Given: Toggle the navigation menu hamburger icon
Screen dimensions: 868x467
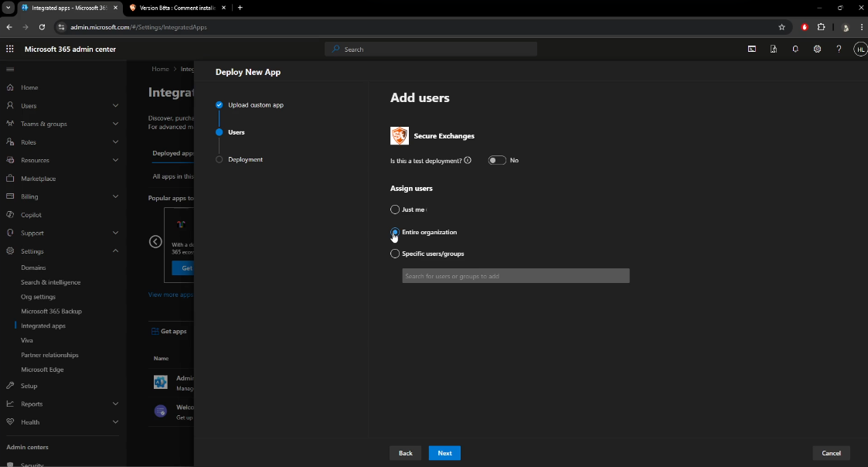Looking at the screenshot, I should point(10,70).
